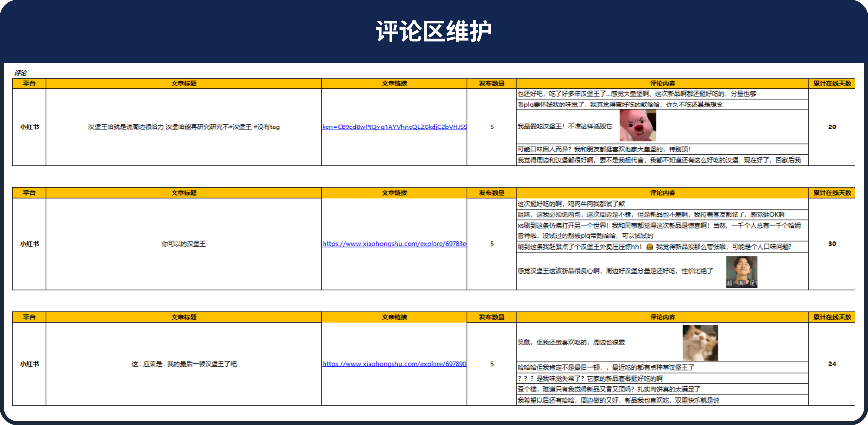Select article title 你可以的汉堡王
Viewport: 868px width, 425px height.
pos(184,244)
